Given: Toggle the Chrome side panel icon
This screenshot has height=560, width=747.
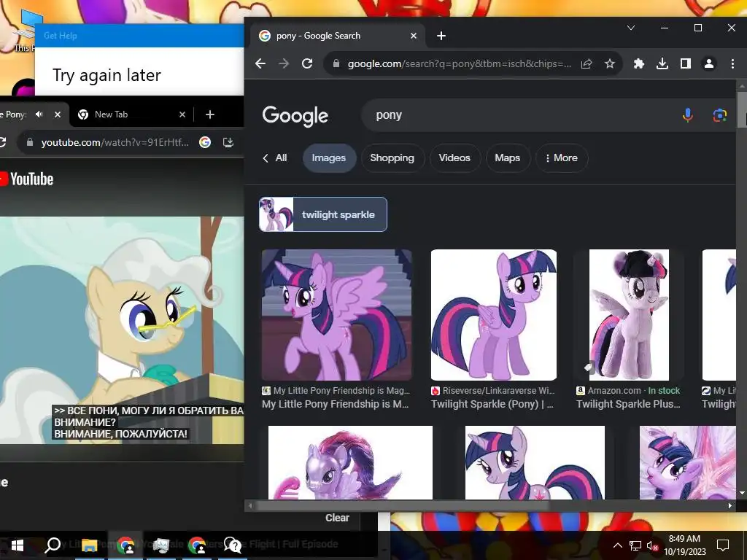Looking at the screenshot, I should 686,63.
